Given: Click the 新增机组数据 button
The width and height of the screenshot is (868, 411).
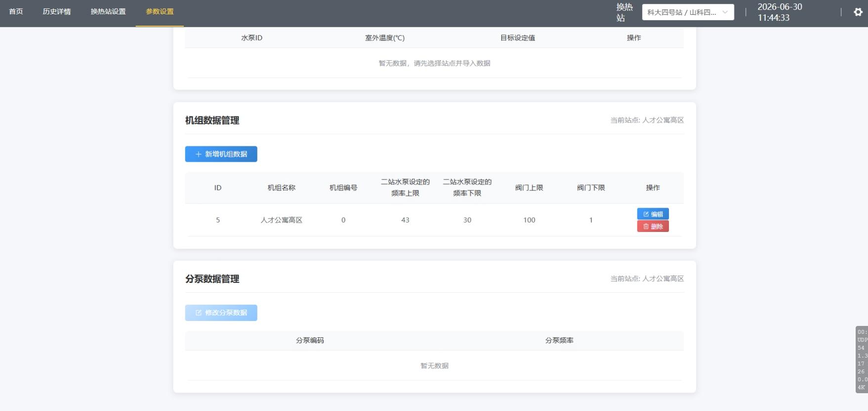Looking at the screenshot, I should [x=221, y=154].
